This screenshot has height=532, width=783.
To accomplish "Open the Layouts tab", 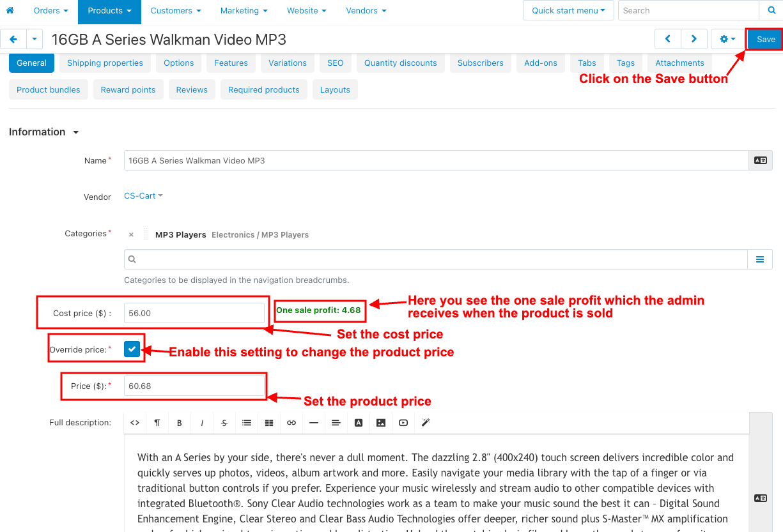I will [335, 89].
